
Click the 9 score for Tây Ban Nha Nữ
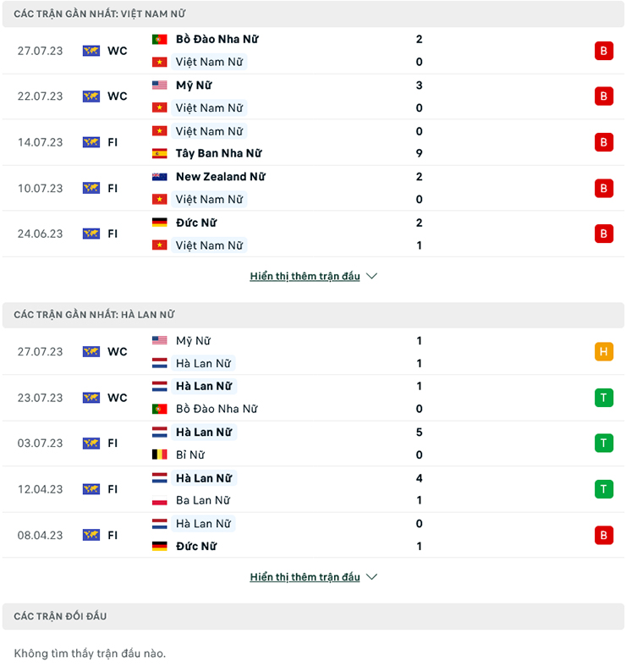(x=420, y=154)
